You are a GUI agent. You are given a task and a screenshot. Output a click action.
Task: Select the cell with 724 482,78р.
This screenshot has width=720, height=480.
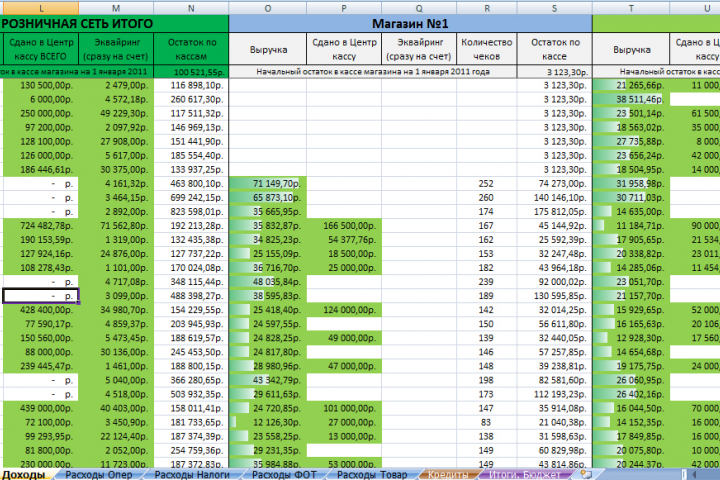coord(41,226)
